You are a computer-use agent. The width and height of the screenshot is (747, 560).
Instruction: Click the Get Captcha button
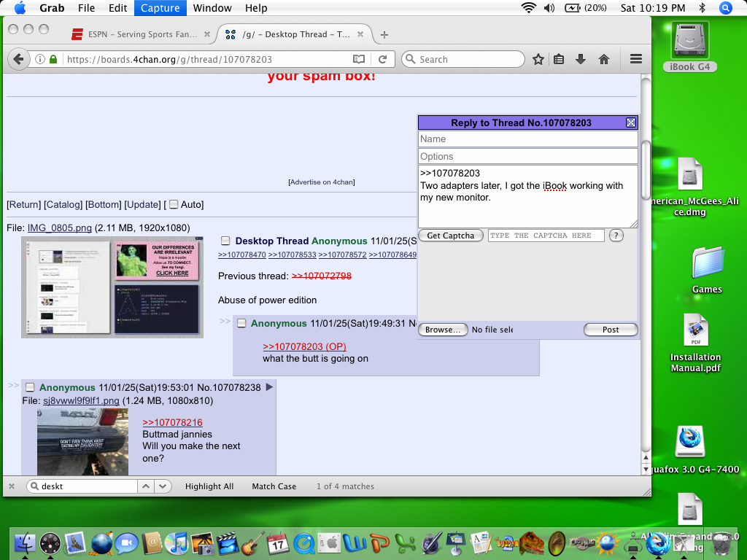[x=451, y=236]
